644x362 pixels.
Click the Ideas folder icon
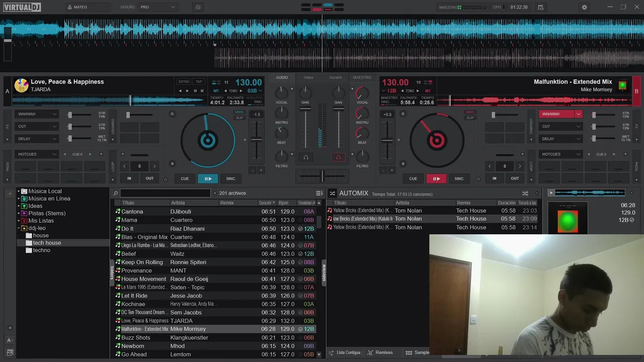coord(24,206)
